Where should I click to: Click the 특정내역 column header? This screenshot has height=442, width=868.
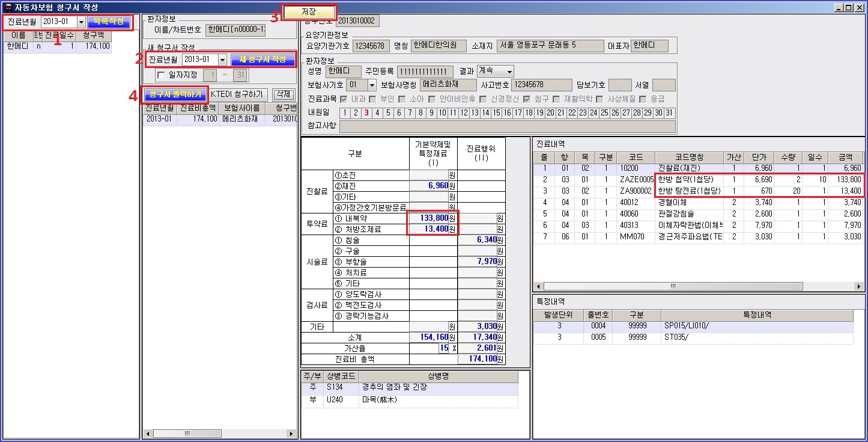point(757,315)
